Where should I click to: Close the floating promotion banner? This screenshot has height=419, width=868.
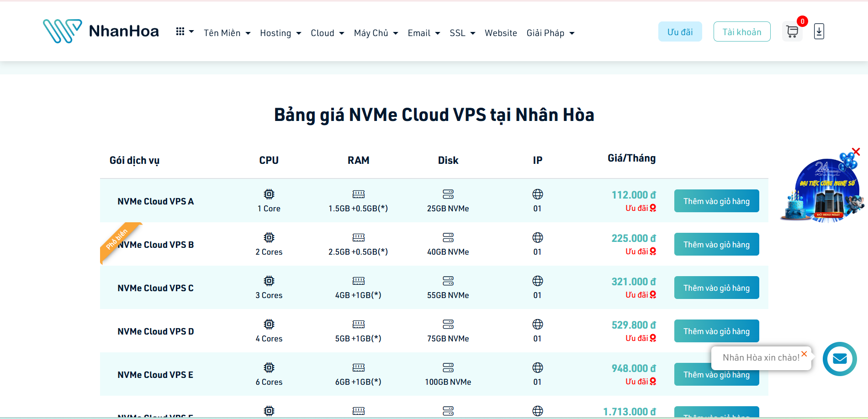856,152
